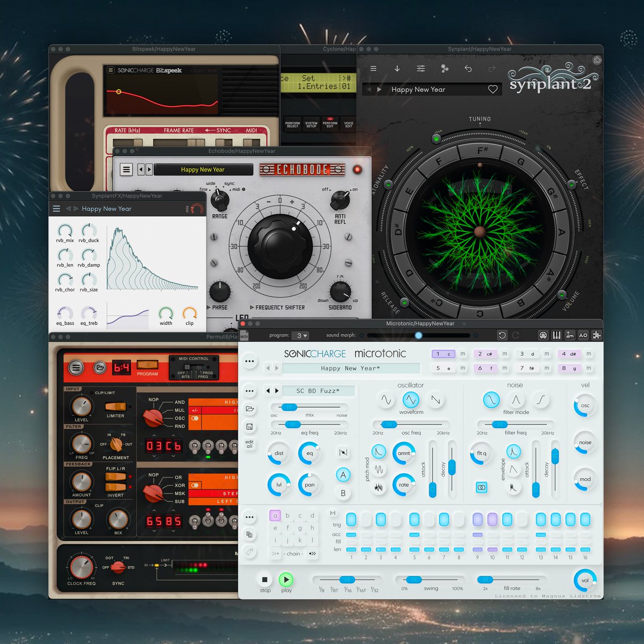This screenshot has height=644, width=644.
Task: Click Synplant central seed
Action: point(480,232)
